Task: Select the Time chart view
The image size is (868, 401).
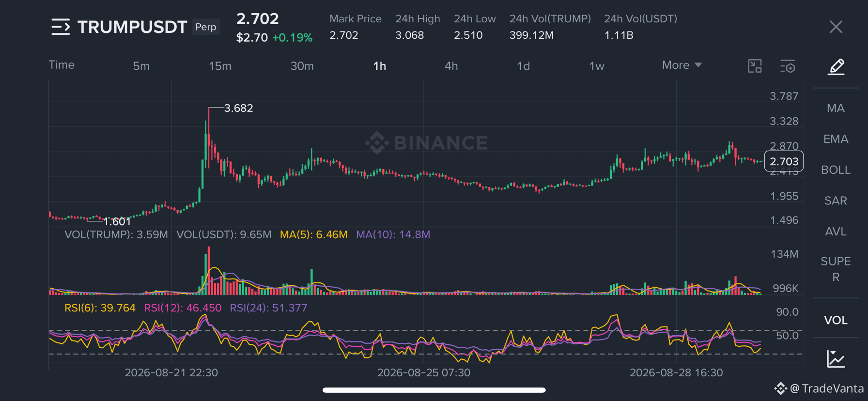Action: click(x=62, y=65)
